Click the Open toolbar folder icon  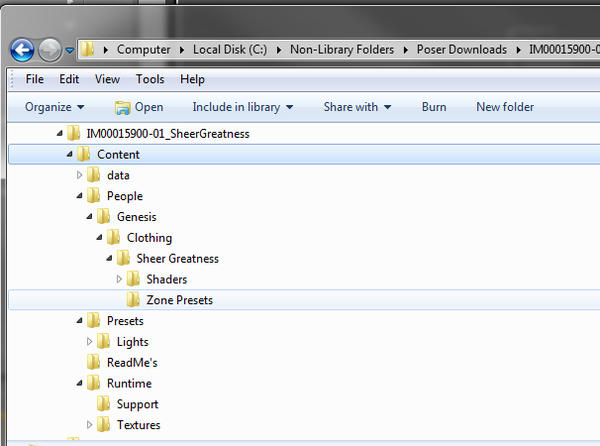pos(122,107)
